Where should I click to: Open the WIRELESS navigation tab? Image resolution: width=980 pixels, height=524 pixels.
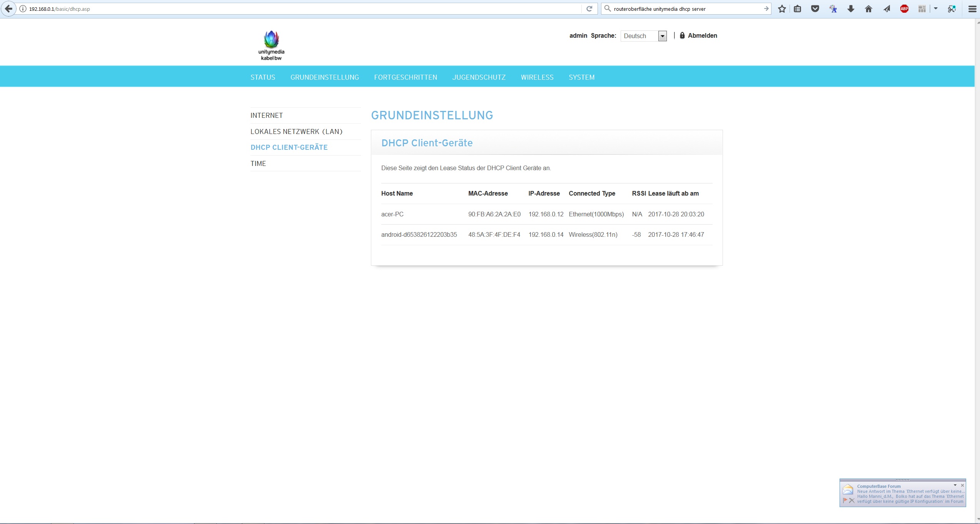(x=537, y=77)
